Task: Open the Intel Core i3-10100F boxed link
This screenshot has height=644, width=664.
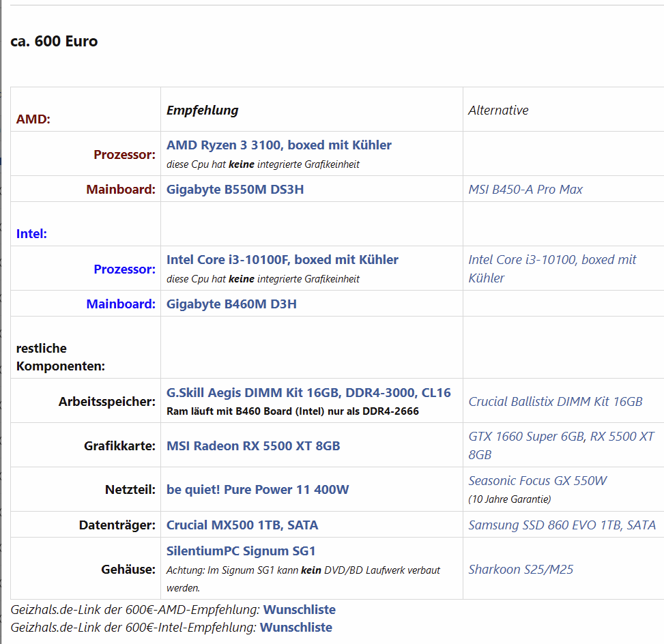Action: [282, 259]
